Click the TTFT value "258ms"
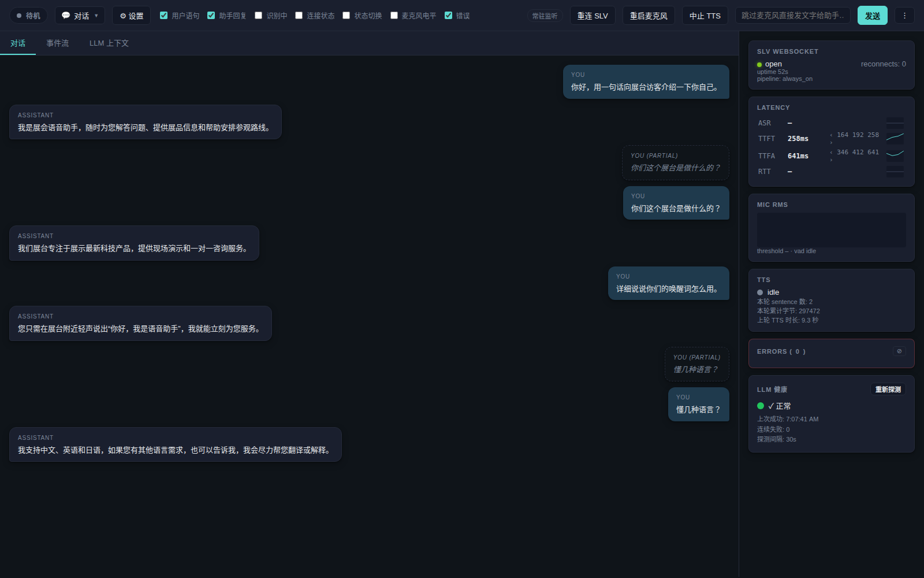 tap(798, 139)
